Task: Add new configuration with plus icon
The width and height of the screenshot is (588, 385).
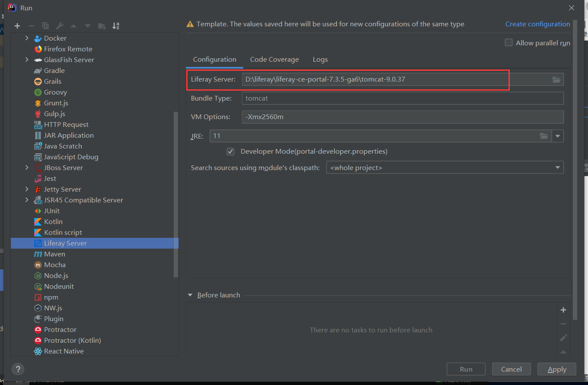Action: 17,26
